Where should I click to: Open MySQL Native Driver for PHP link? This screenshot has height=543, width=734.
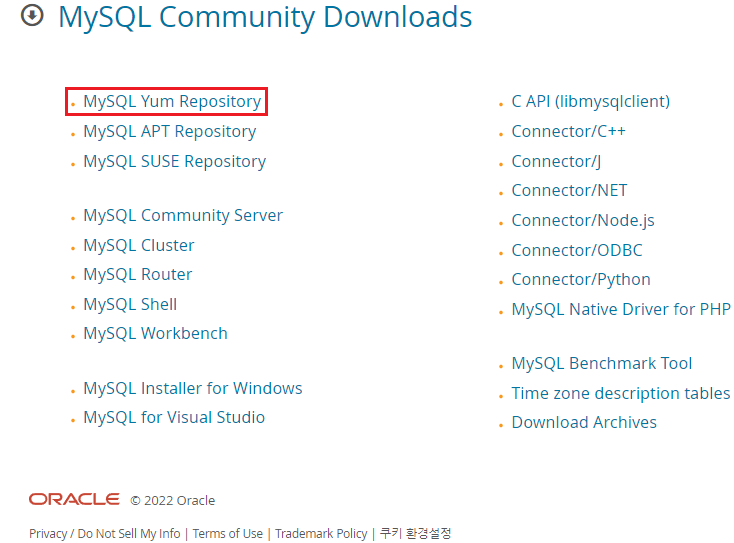point(621,309)
